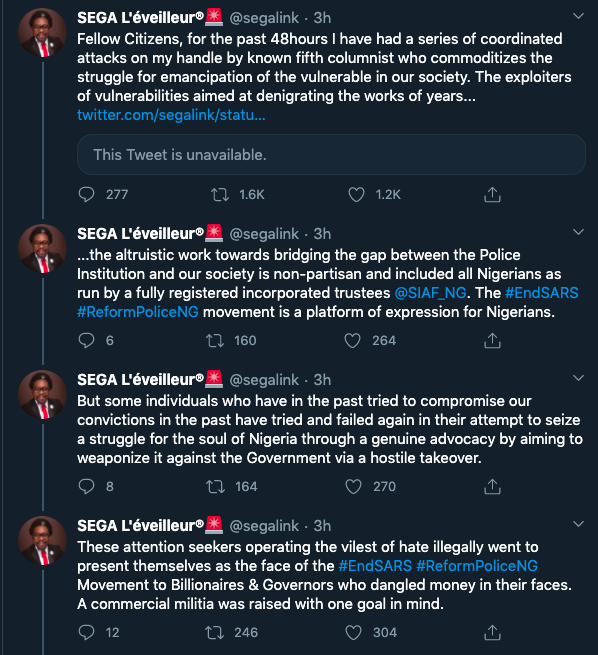Like the tweet with 264 likes
Viewport: 598px width, 655px height.
coord(352,340)
